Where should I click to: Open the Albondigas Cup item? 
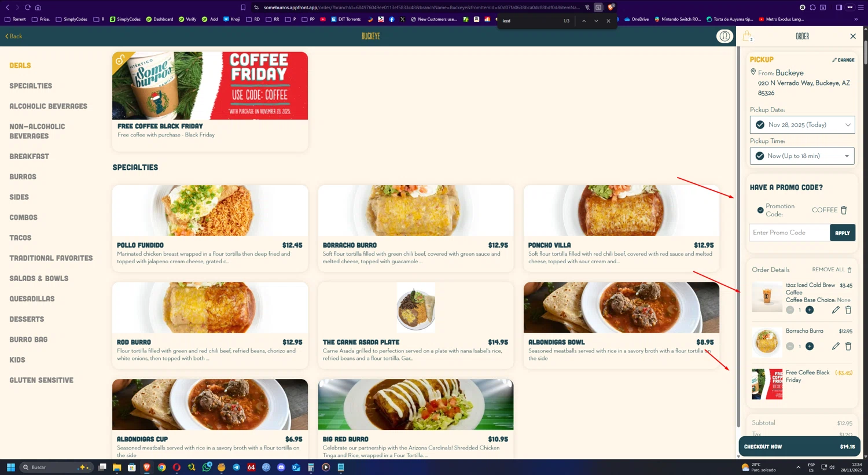click(210, 419)
